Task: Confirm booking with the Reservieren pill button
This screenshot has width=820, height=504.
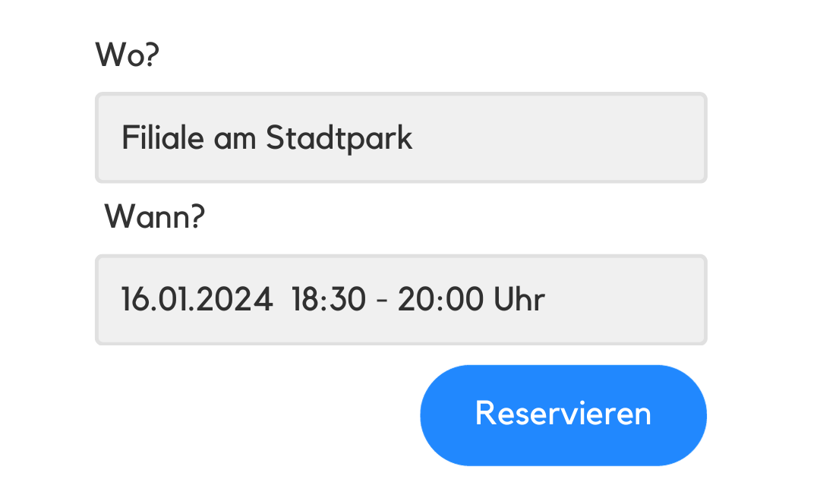Action: coord(563,415)
